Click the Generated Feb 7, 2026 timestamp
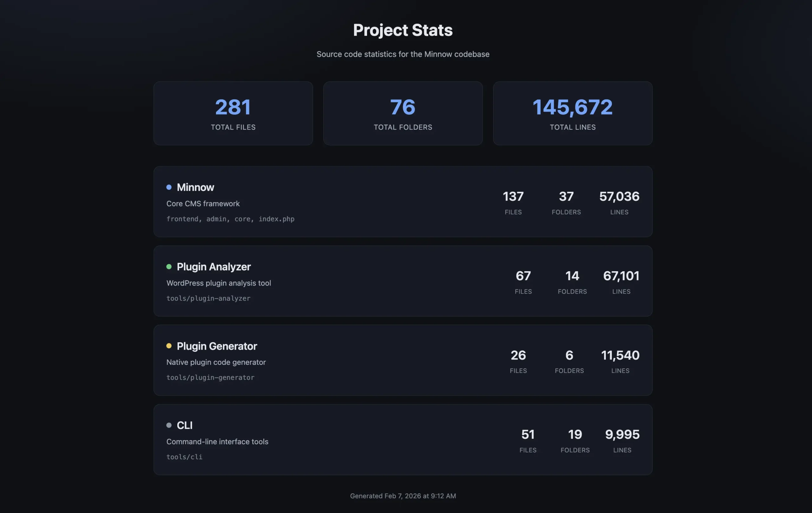 pyautogui.click(x=403, y=496)
